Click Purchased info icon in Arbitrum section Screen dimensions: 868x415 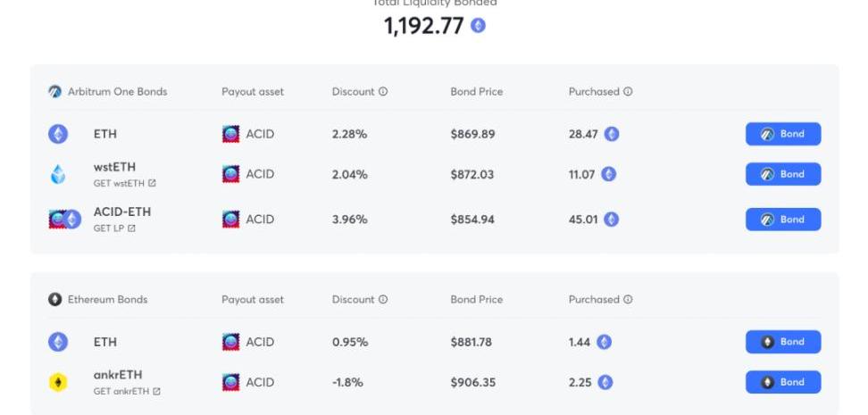point(628,92)
